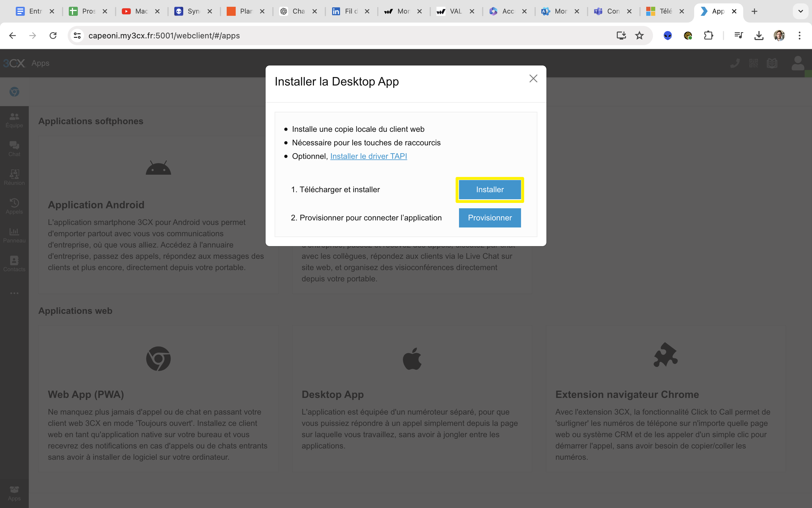Open the user guide book icon in the header
Screen dimensions: 812x508
click(x=772, y=63)
